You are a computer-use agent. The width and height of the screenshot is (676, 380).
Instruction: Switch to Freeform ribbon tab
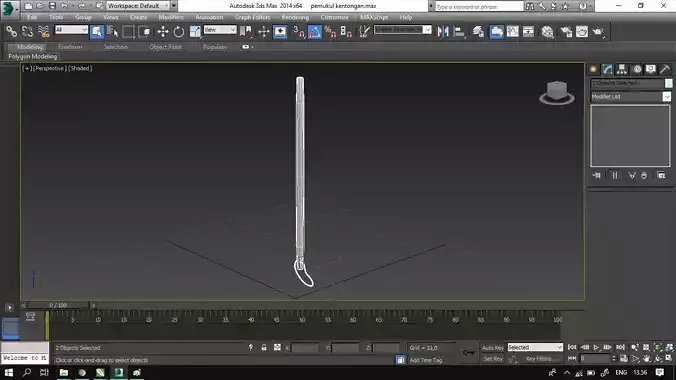(70, 47)
